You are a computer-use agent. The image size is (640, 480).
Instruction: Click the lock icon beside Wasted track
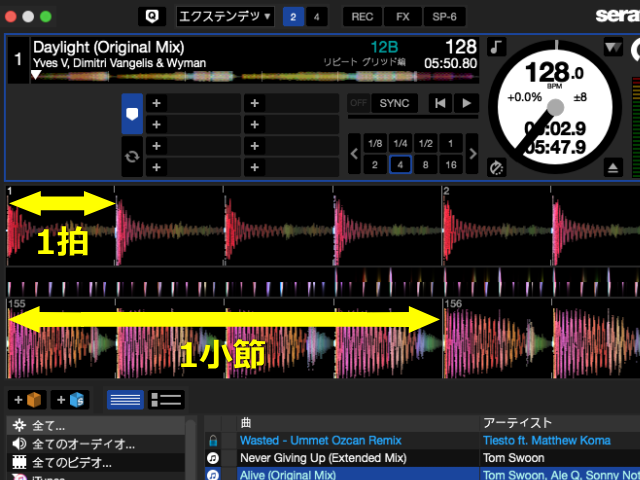213,440
